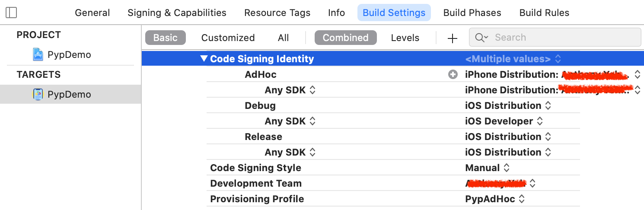
Task: Toggle the navigator sidebar panel icon
Action: (12, 13)
